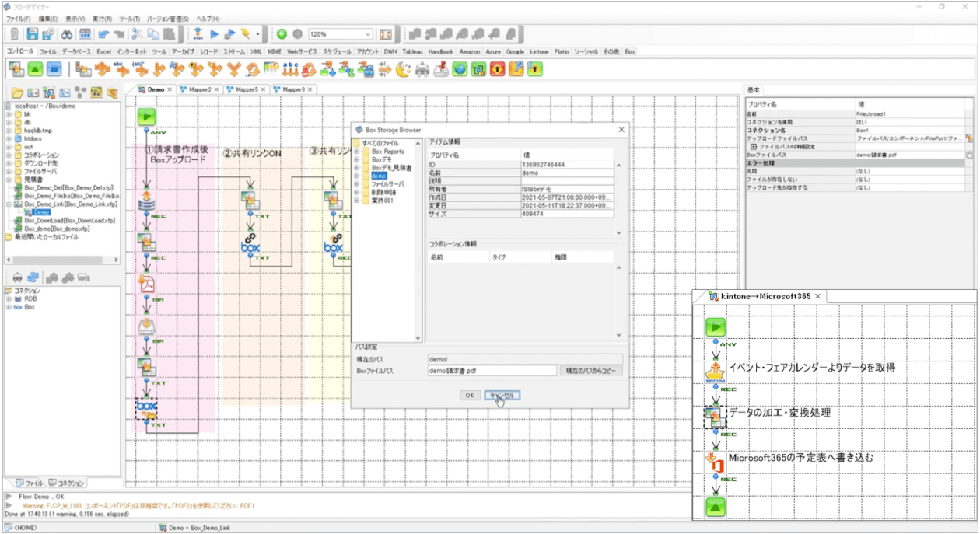Screen dimensions: 980x534
Task: Save the flow using the save toolbar icon
Action: coord(31,33)
